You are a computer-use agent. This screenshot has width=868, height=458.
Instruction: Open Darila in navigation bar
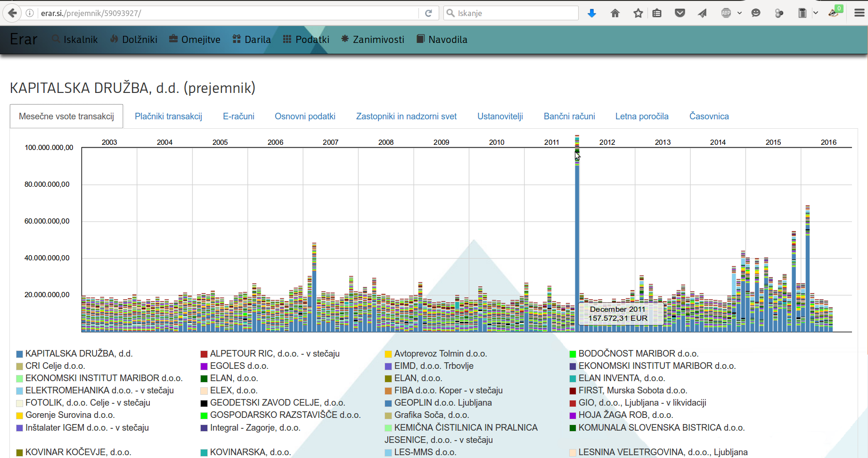tap(252, 40)
